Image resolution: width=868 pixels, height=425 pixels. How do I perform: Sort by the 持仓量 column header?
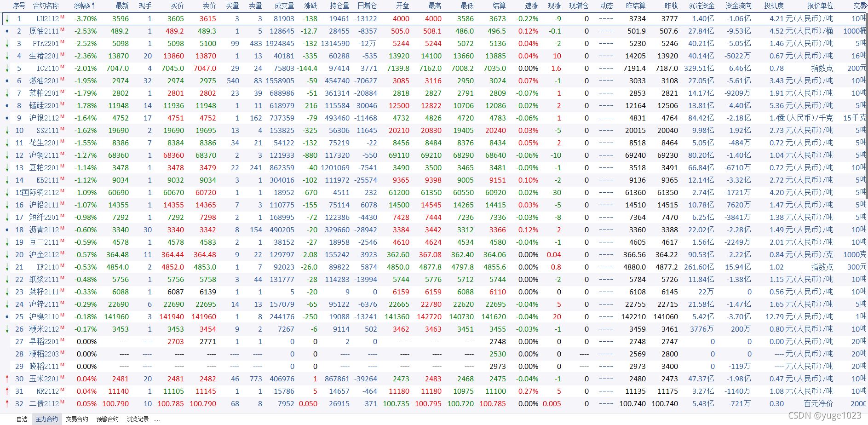point(339,6)
